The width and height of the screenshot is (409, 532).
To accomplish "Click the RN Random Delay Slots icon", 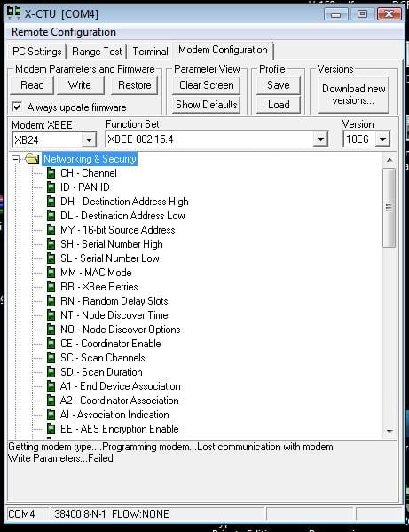I will 51,301.
